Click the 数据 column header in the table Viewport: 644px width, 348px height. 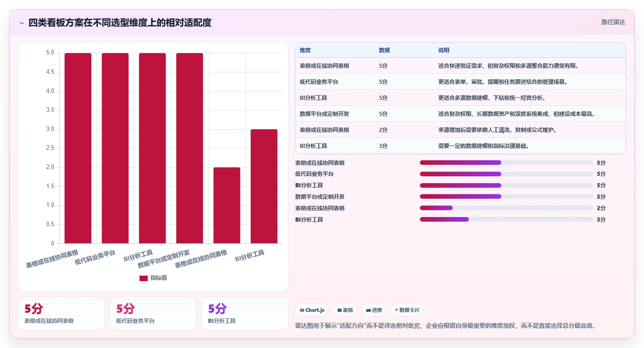384,50
